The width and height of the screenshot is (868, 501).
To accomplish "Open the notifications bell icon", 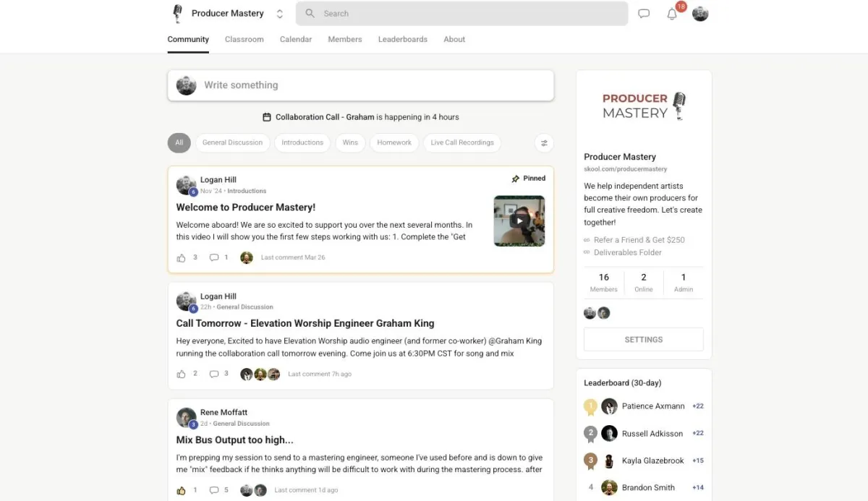I will coord(672,14).
